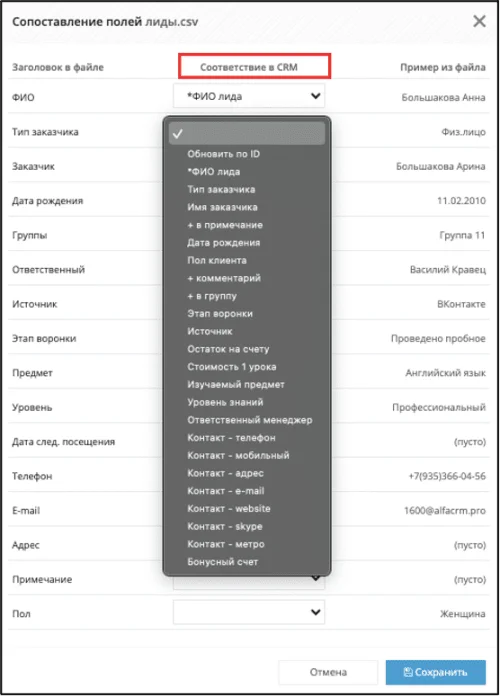The image size is (500, 697).
Task: Select Остаток на счету option
Action: pyautogui.click(x=228, y=349)
